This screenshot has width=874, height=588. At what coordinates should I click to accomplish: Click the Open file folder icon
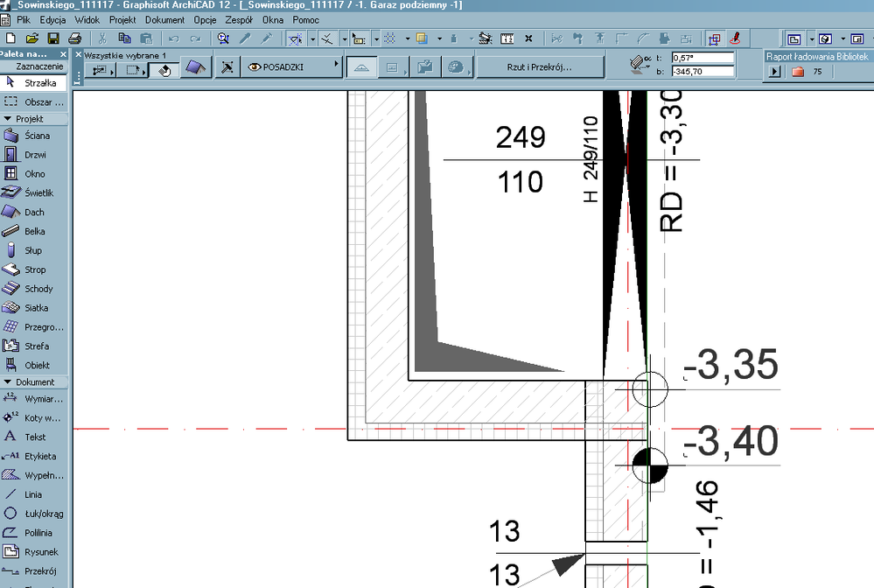coord(31,38)
